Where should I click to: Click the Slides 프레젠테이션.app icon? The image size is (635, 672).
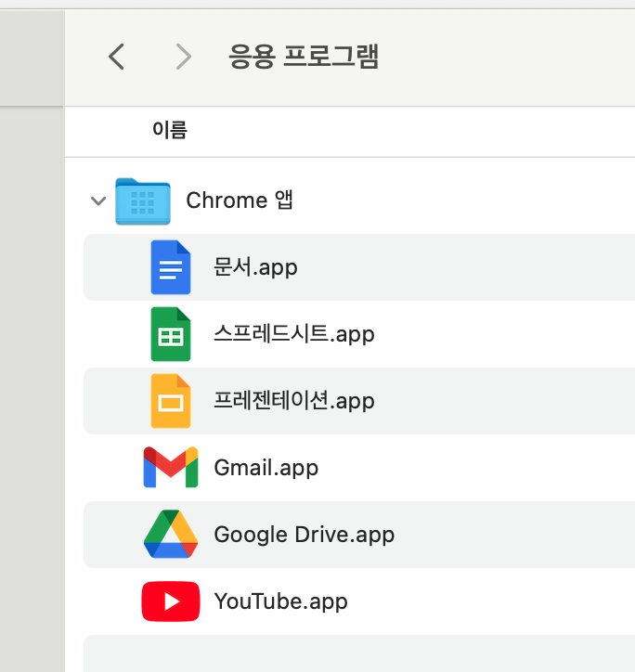[x=171, y=401]
